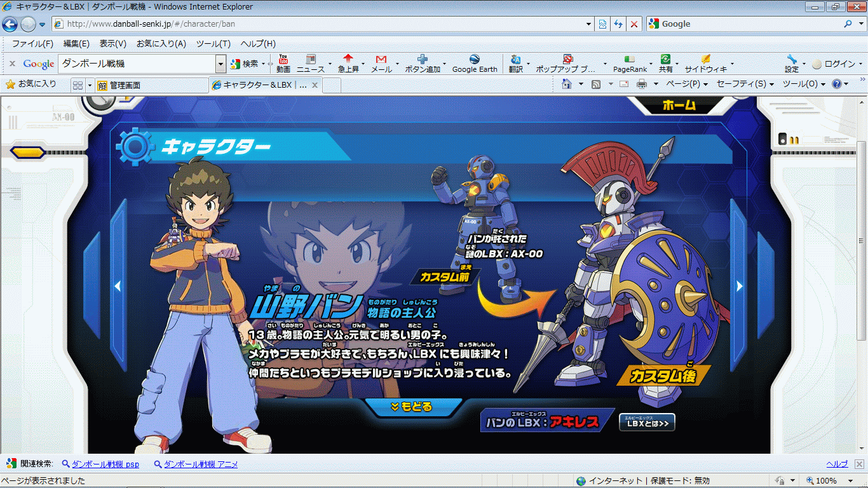The image size is (868, 488).
Task: Click the ヘルプ link in the bottom bar
Action: [x=837, y=464]
